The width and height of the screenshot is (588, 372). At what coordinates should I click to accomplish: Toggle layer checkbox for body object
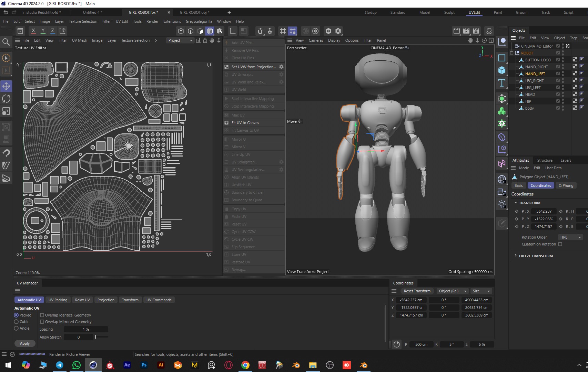[558, 108]
